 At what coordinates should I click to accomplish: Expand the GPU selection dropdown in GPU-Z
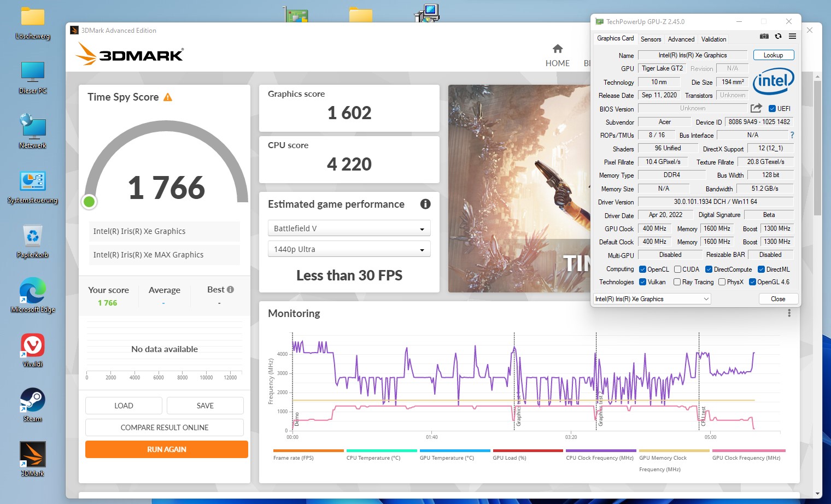(x=652, y=299)
